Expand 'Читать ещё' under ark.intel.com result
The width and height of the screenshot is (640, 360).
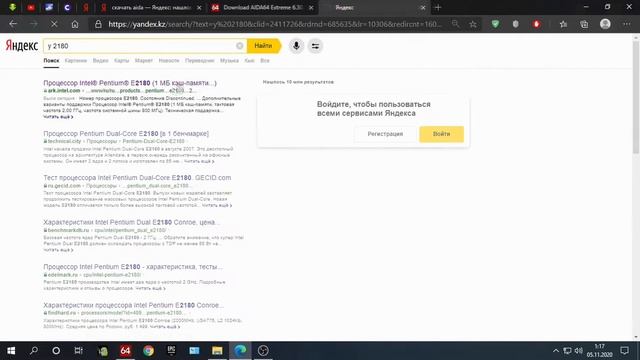(58, 117)
